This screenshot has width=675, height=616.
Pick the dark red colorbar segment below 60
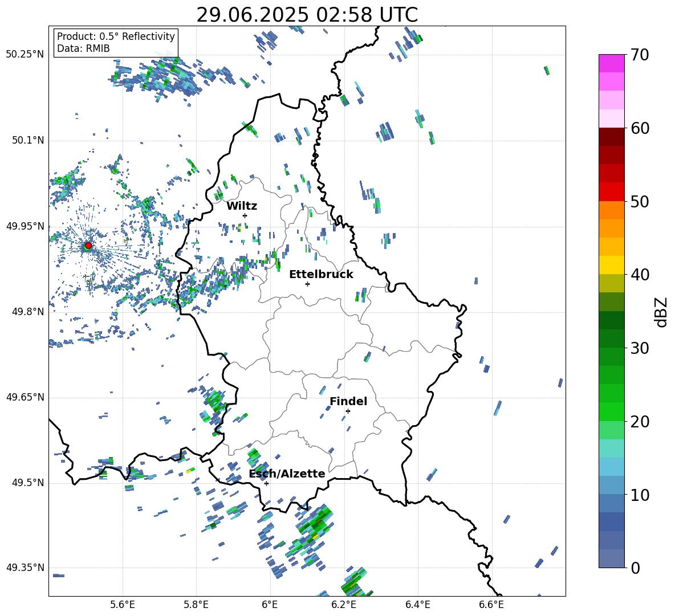[612, 137]
